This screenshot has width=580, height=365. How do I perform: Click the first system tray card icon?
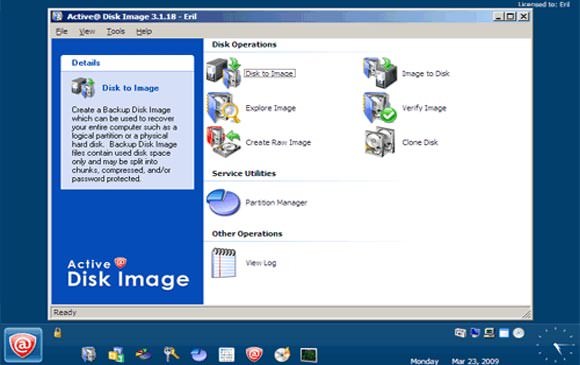(x=461, y=333)
